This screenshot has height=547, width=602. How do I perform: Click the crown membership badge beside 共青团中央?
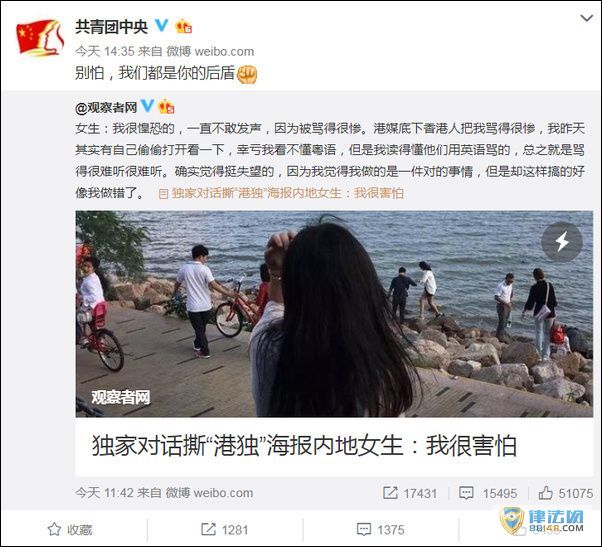point(183,26)
